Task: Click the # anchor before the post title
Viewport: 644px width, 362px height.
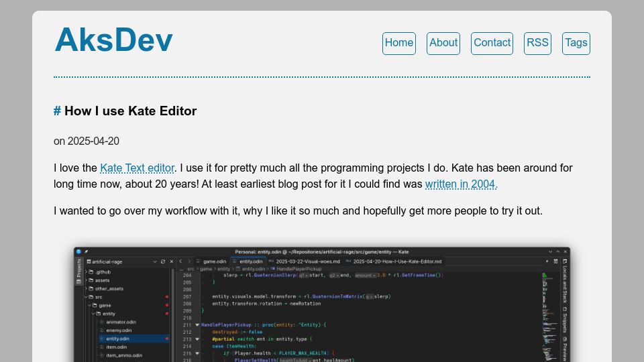Action: pos(57,111)
